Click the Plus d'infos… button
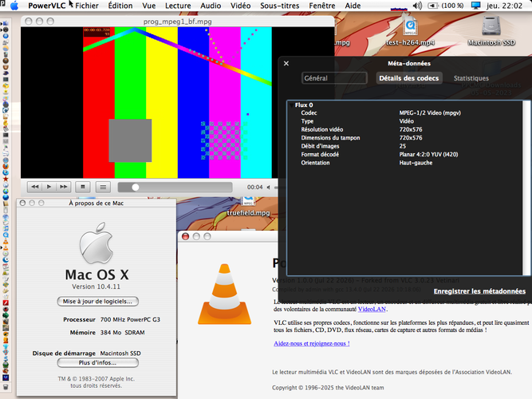This screenshot has width=532, height=399. pyautogui.click(x=98, y=362)
